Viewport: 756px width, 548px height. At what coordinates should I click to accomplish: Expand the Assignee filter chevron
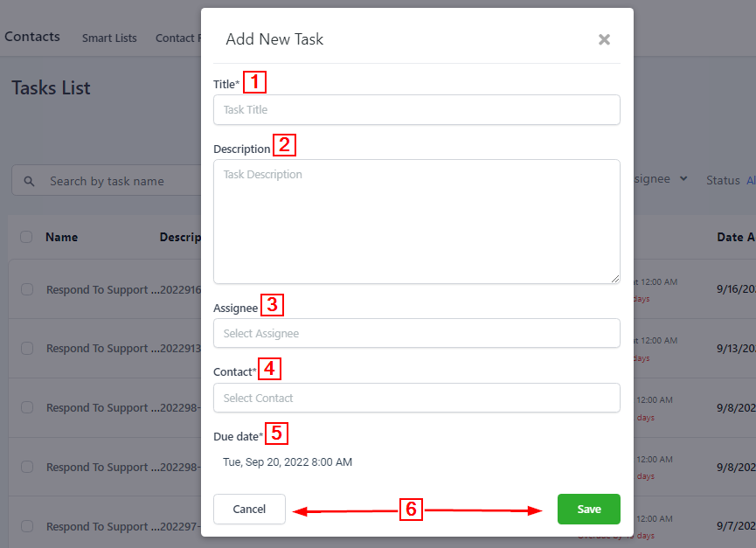point(683,179)
